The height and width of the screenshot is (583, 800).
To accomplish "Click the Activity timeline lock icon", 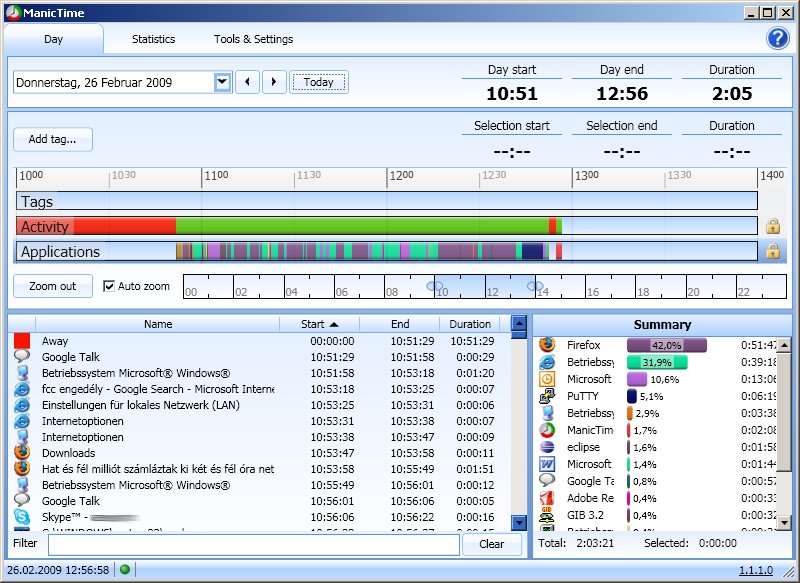I will [772, 226].
